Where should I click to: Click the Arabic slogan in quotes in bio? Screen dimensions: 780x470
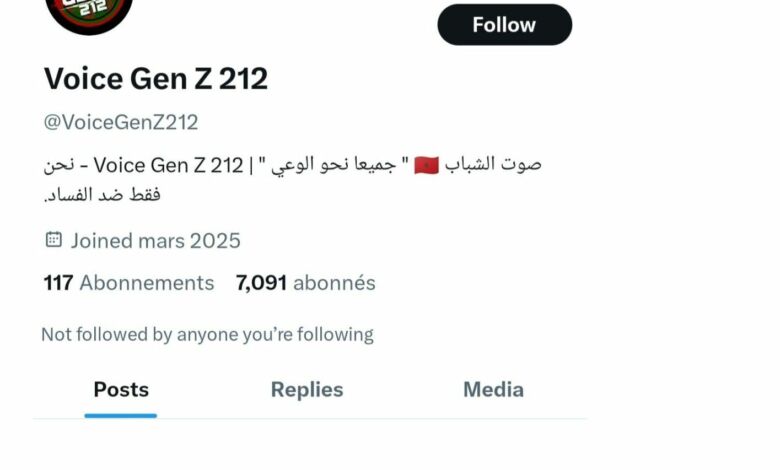pyautogui.click(x=333, y=165)
